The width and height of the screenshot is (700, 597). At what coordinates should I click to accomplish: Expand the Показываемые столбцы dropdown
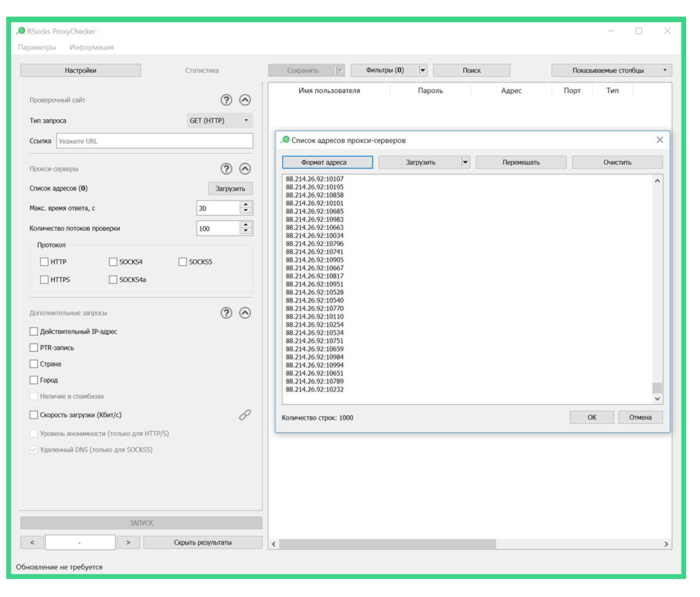click(x=611, y=70)
